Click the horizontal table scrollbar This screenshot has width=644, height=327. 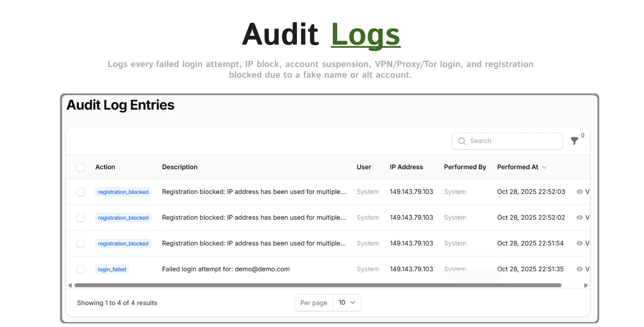(x=318, y=285)
